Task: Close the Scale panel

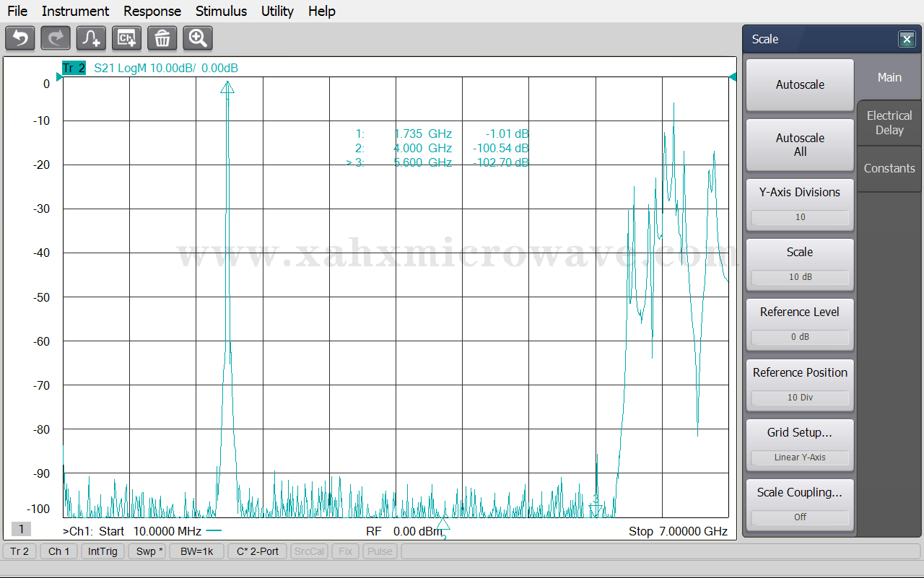Action: (907, 40)
